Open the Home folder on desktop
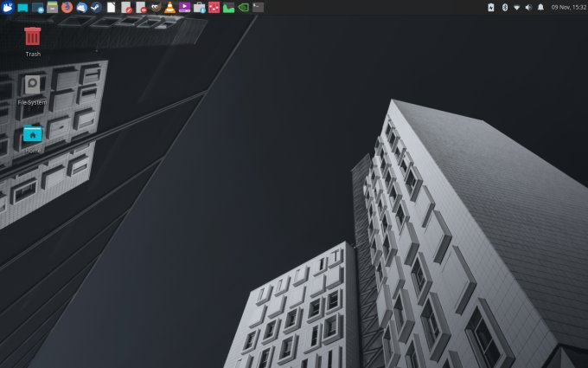Screen dimensions: 588x368 33,133
